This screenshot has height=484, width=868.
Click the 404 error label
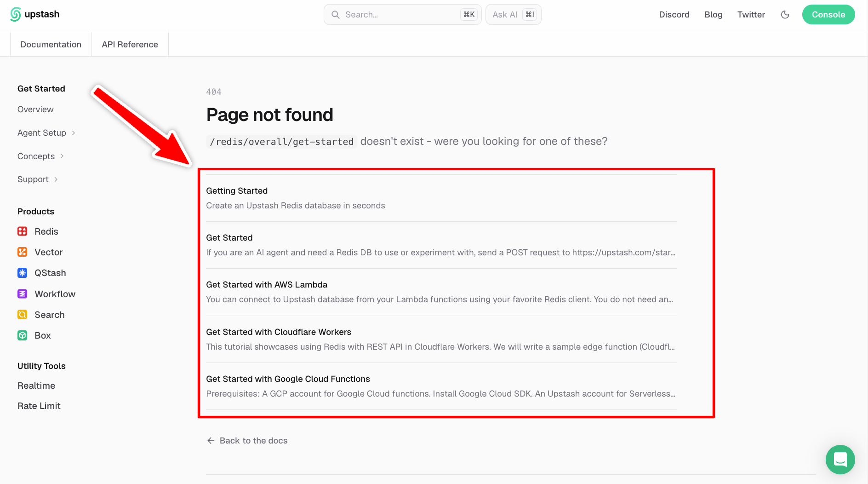click(x=214, y=92)
